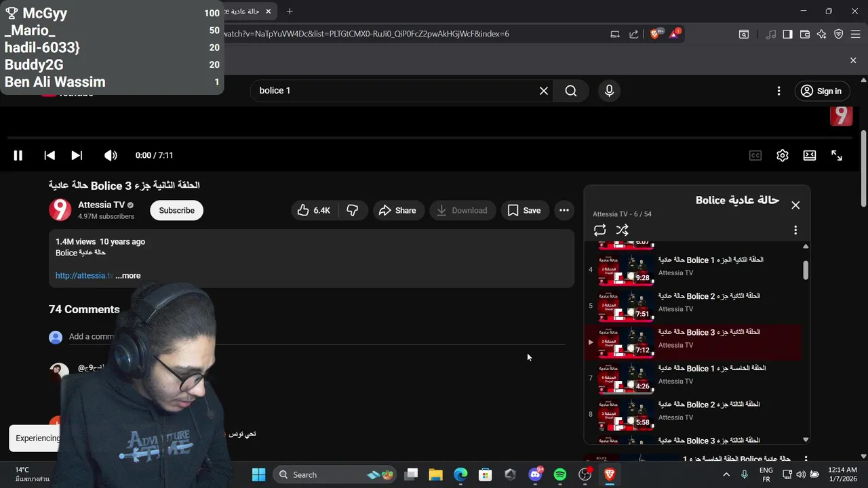The width and height of the screenshot is (868, 488).
Task: Open Brave Rewards triangle icon
Action: tap(675, 34)
